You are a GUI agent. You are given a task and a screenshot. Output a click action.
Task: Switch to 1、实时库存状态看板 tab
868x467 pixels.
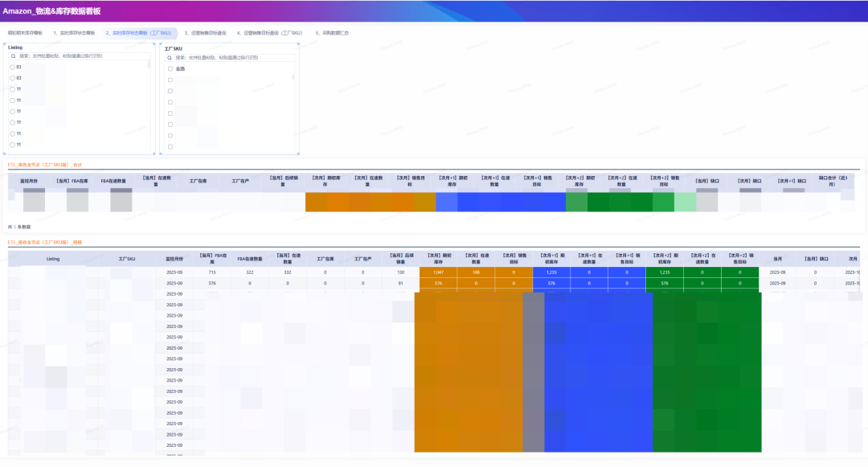click(74, 33)
